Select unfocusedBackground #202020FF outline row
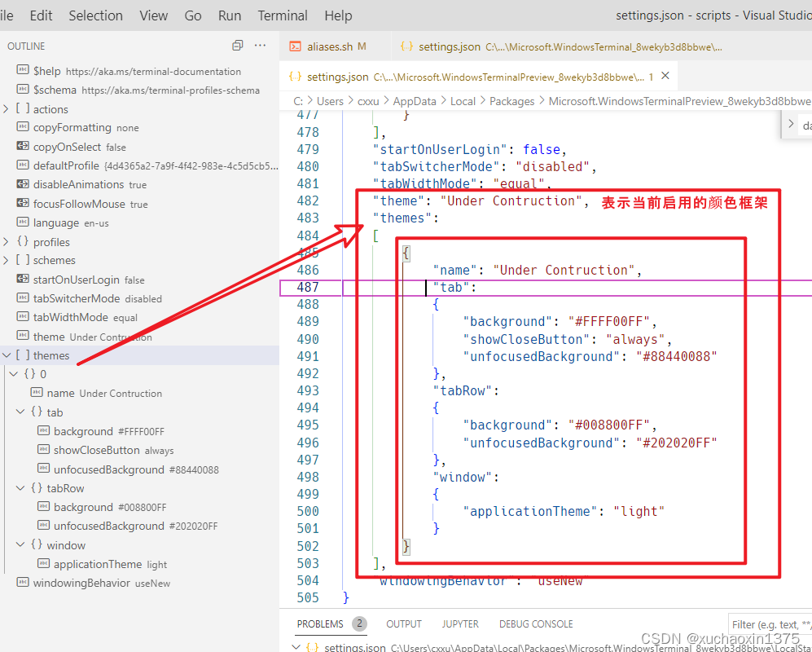 (140, 526)
